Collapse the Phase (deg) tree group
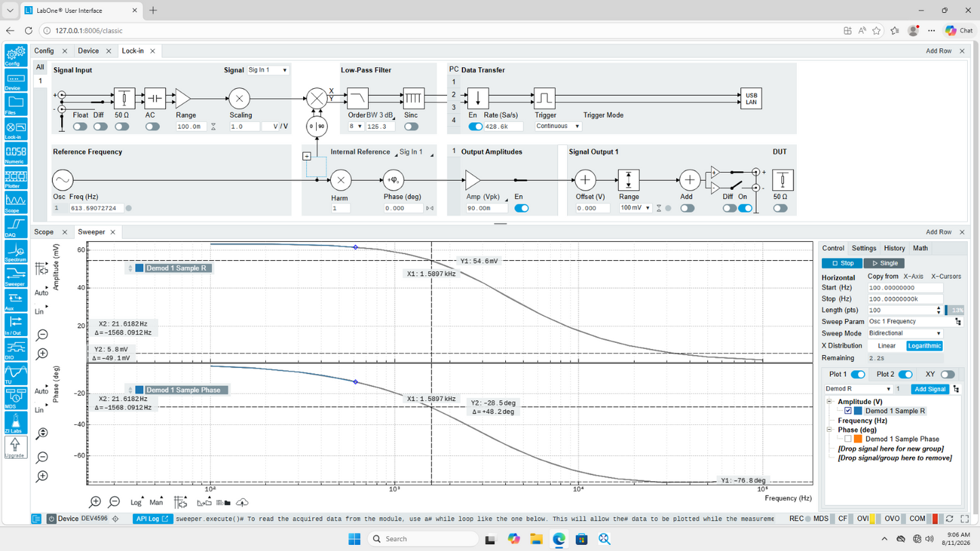The height and width of the screenshot is (551, 980). point(829,430)
